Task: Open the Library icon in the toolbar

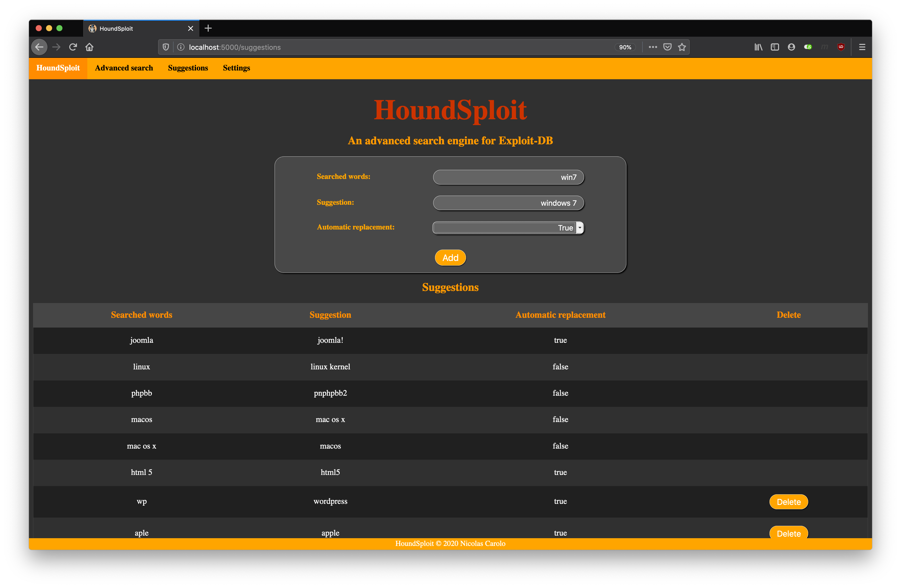Action: pyautogui.click(x=758, y=47)
